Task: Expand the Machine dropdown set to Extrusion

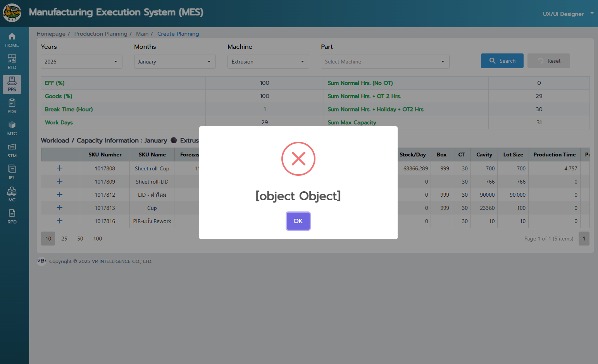Action: [x=268, y=62]
